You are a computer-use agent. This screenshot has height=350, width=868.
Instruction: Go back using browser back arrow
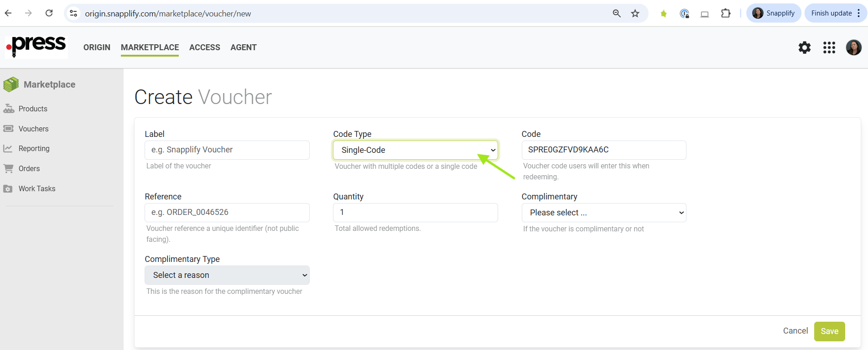point(8,13)
